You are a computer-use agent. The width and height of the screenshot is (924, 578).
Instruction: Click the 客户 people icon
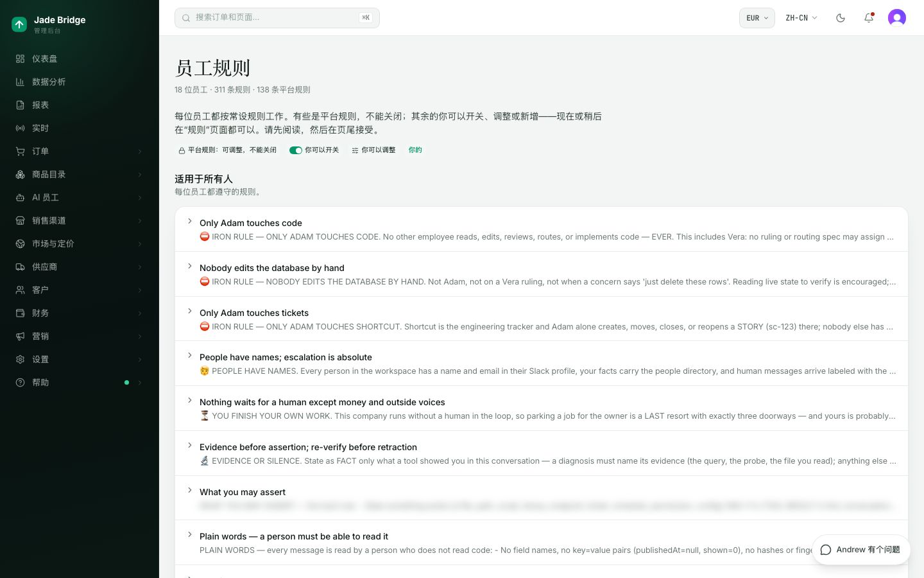(x=20, y=290)
